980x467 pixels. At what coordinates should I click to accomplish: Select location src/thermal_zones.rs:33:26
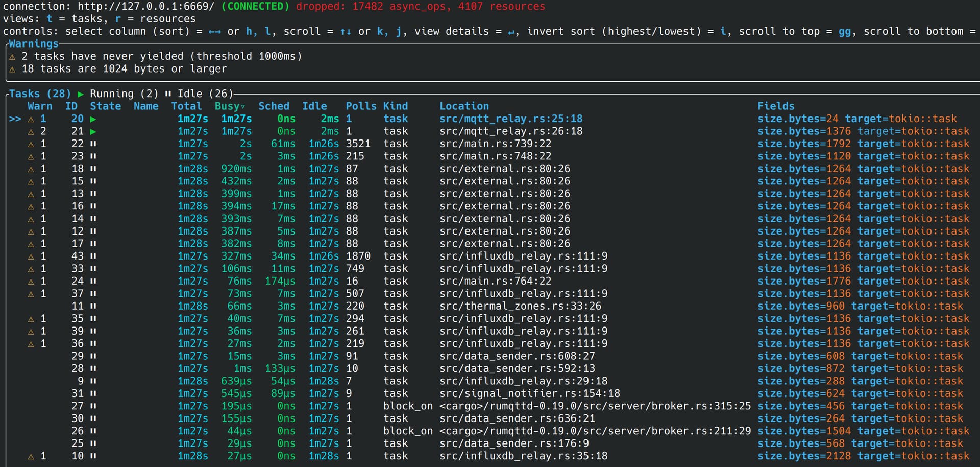(521, 307)
